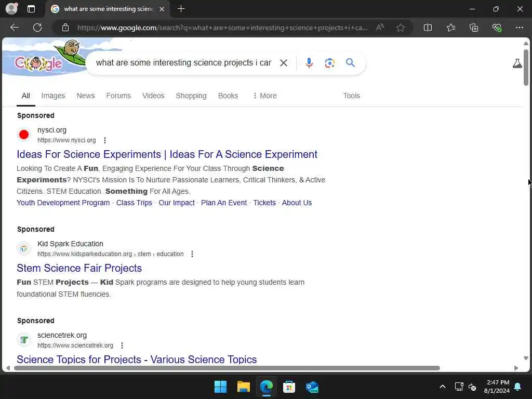
Task: Click the Kid Spark Education favicon
Action: click(x=24, y=248)
